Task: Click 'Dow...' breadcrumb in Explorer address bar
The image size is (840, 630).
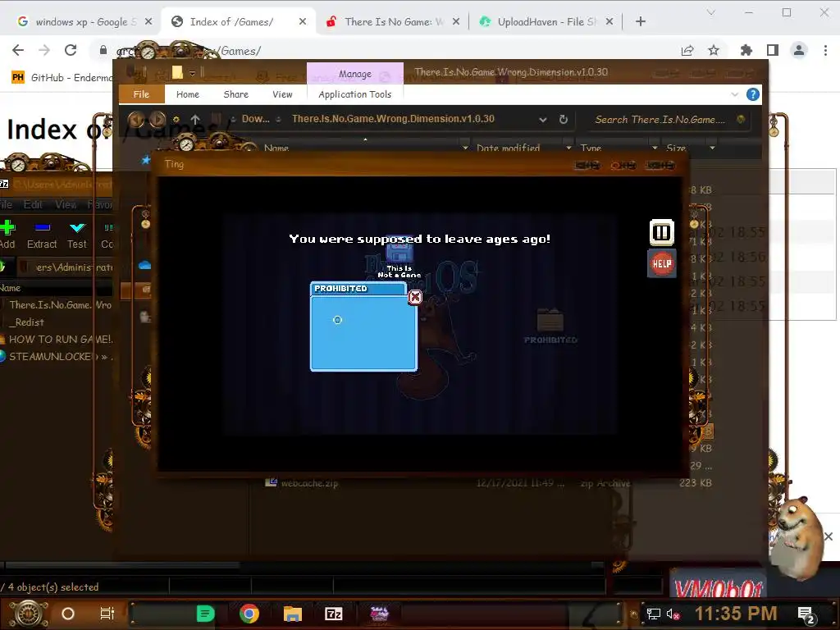Action: (x=256, y=119)
